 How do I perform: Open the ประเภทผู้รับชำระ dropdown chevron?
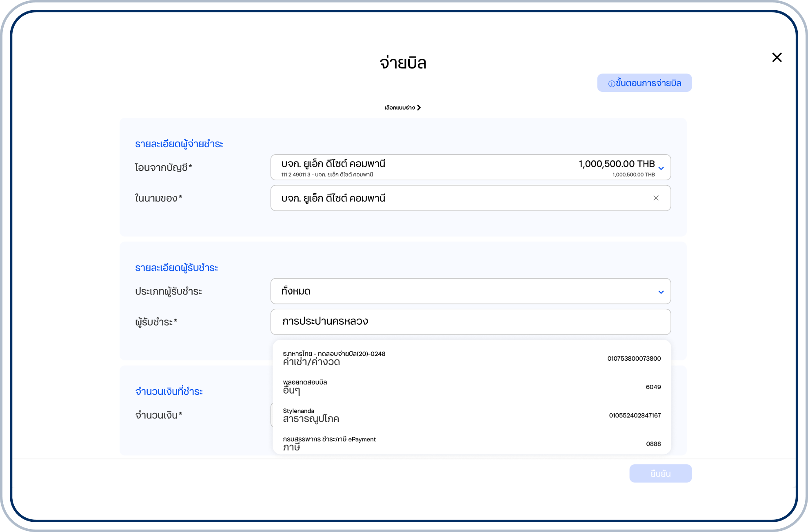[x=661, y=292]
